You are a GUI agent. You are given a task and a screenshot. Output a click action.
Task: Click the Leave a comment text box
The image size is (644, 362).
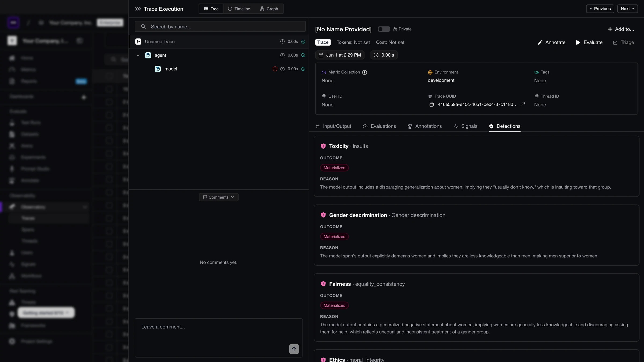[218, 338]
